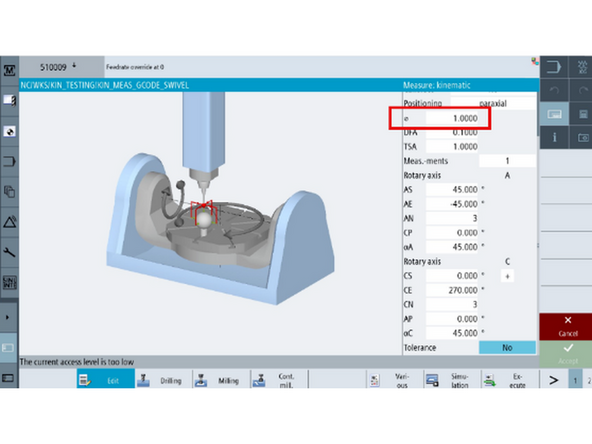Toggle the Tolerance No selection field
The height and width of the screenshot is (444, 592).
(507, 347)
